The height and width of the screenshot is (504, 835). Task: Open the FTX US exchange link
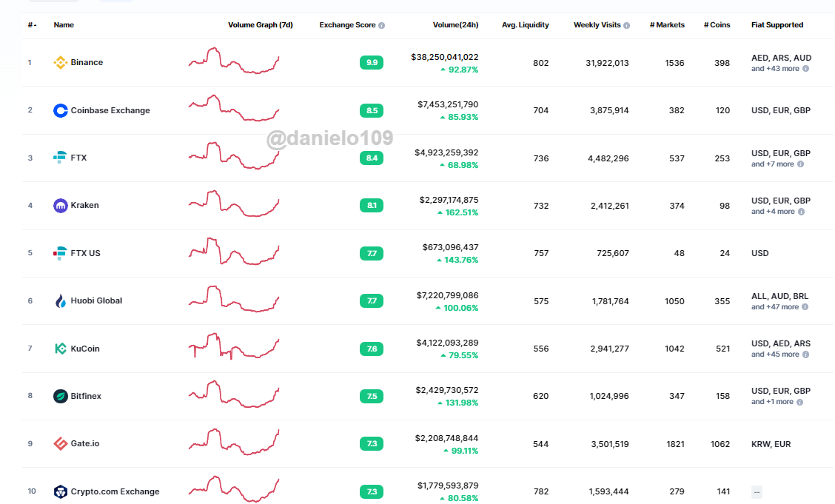pos(85,253)
